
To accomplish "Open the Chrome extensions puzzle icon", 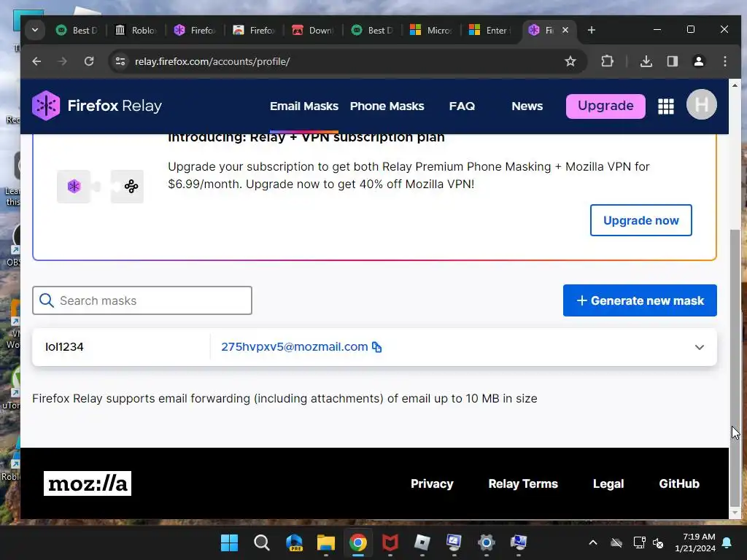I will click(x=607, y=61).
